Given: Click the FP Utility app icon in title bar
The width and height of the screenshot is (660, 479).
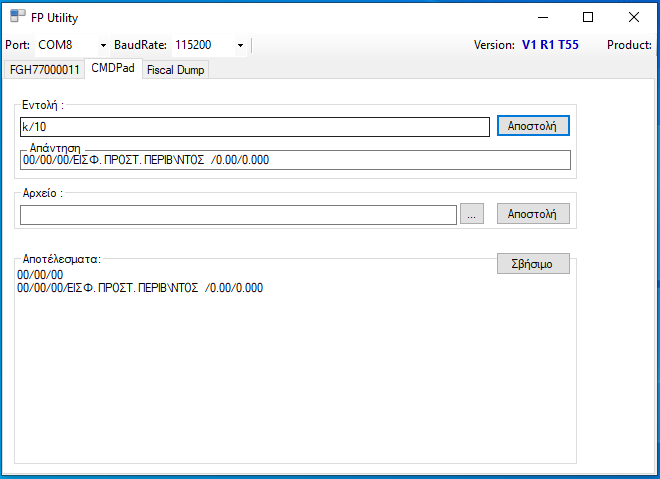Looking at the screenshot, I should (x=18, y=17).
